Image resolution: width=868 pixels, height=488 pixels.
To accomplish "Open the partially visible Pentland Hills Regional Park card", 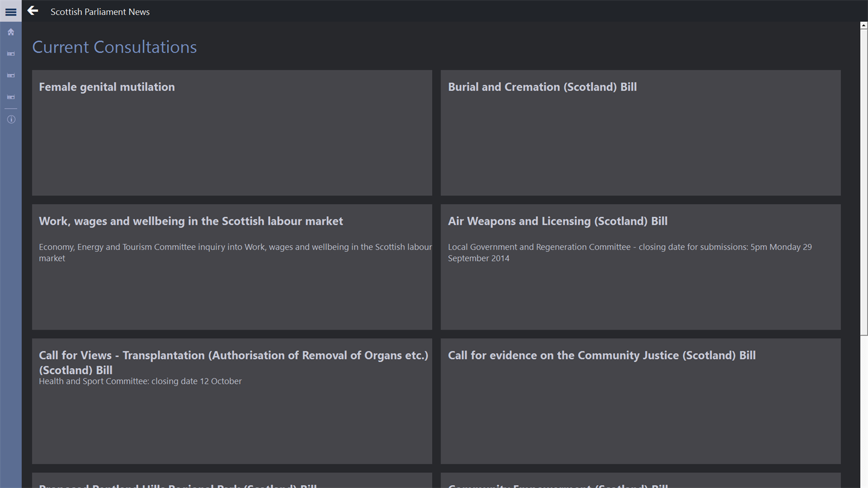I will tap(232, 481).
